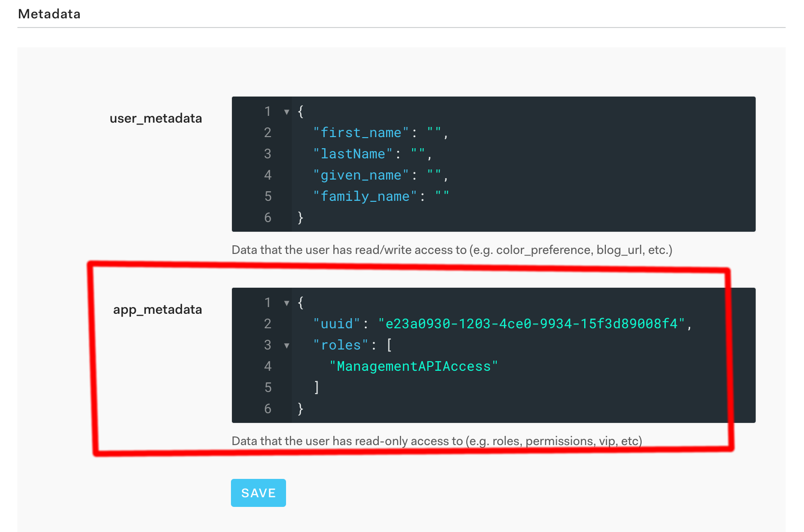Click the app_metadata field label
This screenshot has width=804, height=532.
pyautogui.click(x=158, y=309)
